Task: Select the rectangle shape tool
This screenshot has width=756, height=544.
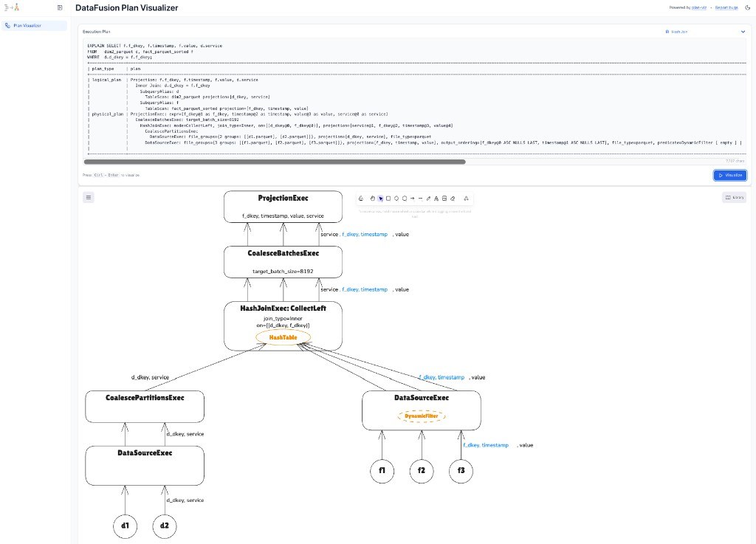Action: point(388,199)
